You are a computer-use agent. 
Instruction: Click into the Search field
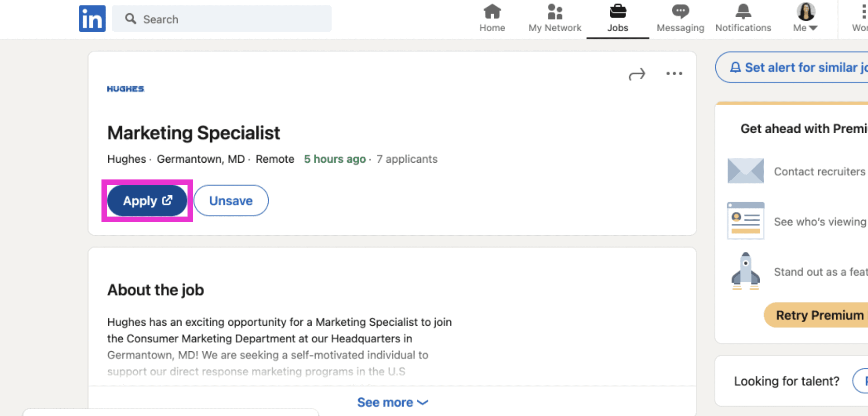(x=222, y=19)
